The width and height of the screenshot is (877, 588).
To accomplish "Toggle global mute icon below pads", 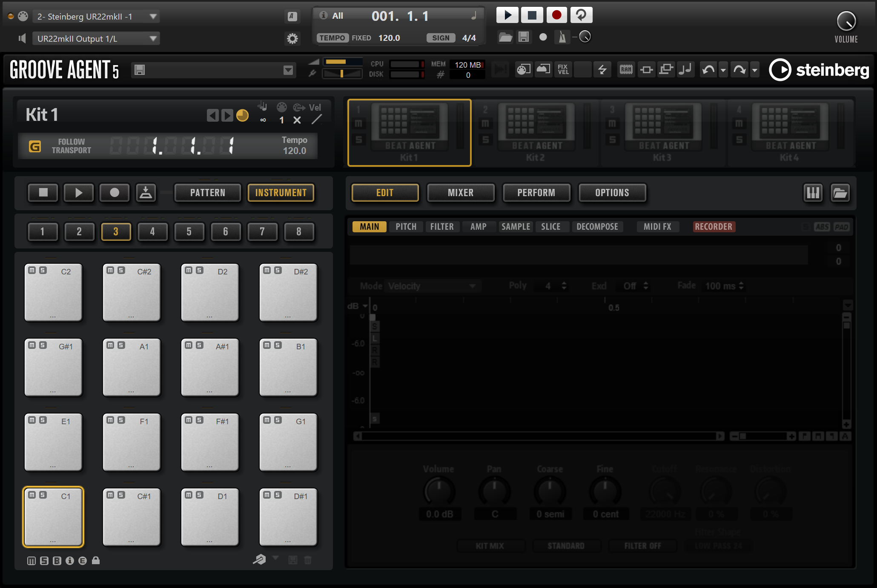I will point(32,561).
